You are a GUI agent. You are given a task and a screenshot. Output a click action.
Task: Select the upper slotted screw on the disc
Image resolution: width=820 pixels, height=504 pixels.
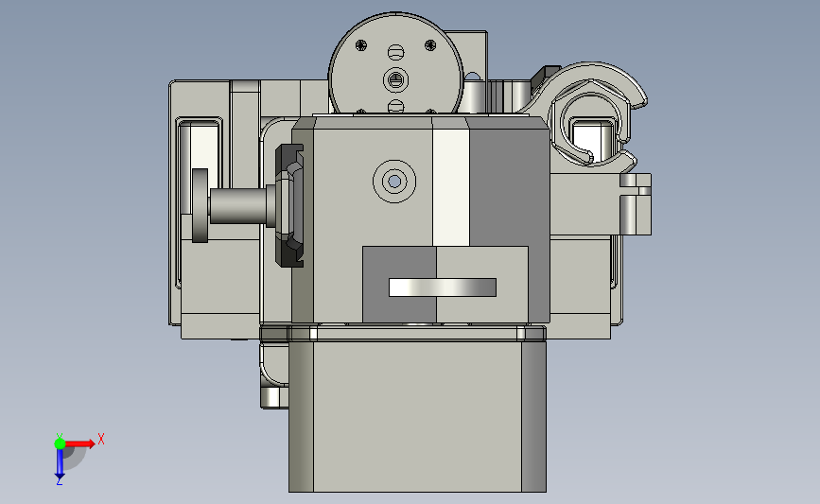point(396,52)
